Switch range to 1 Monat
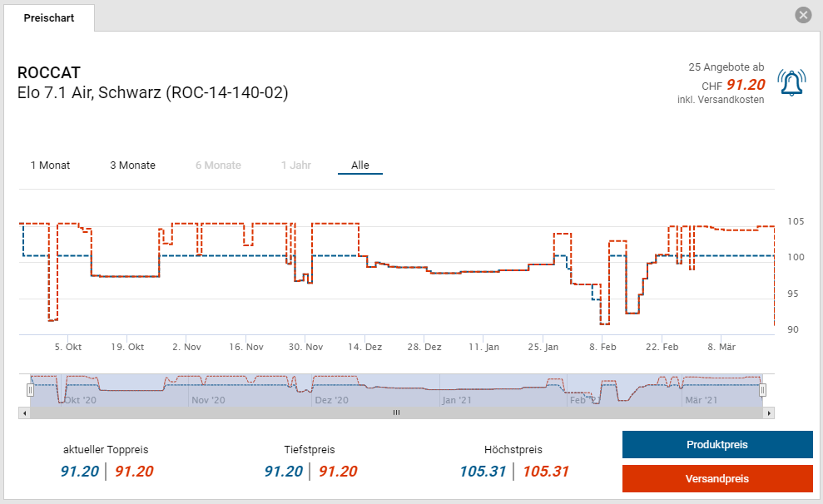 pyautogui.click(x=50, y=165)
